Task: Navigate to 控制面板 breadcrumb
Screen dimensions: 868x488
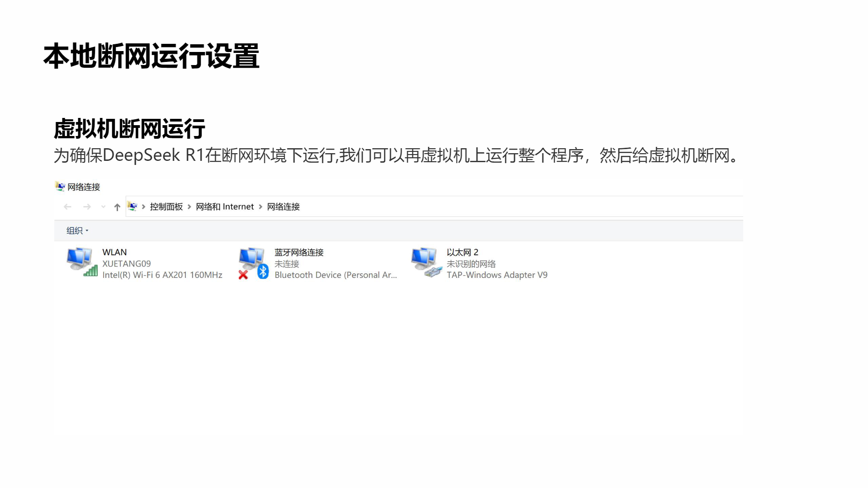Action: point(166,206)
